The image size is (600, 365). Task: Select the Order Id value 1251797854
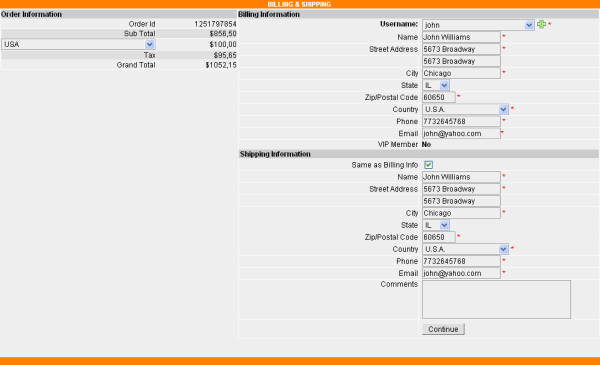pyautogui.click(x=215, y=24)
